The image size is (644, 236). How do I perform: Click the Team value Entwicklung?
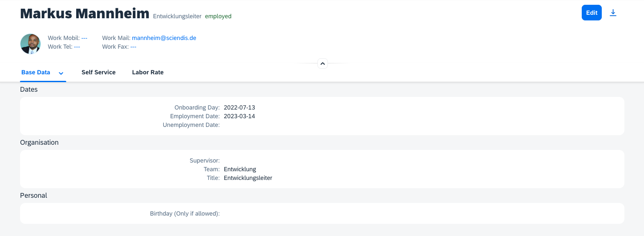pyautogui.click(x=240, y=169)
